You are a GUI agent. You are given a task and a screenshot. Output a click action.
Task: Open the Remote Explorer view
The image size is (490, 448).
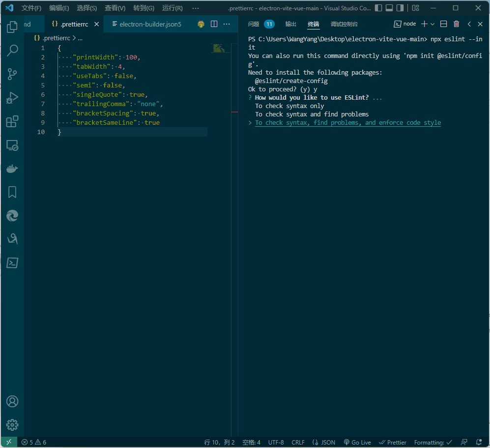[x=12, y=145]
